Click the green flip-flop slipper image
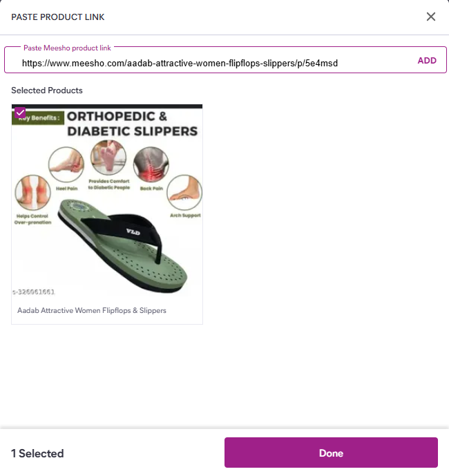Image resolution: width=449 pixels, height=476 pixels. pos(123,245)
